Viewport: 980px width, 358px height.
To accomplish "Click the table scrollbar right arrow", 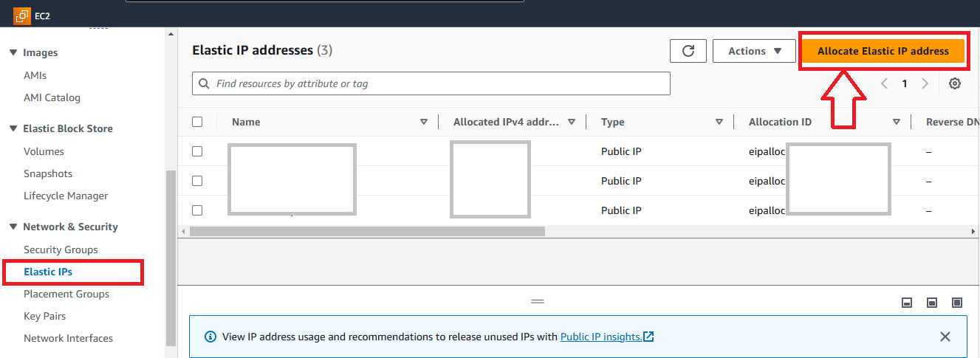I will (973, 231).
